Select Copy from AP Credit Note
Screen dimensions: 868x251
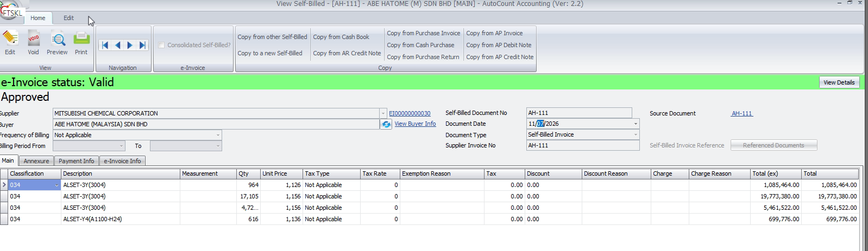point(500,57)
